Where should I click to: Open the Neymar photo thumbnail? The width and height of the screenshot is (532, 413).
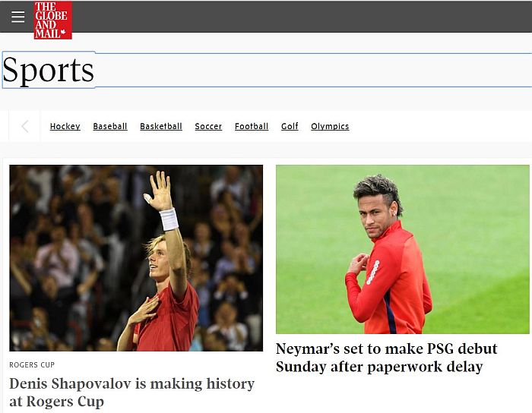pos(402,249)
